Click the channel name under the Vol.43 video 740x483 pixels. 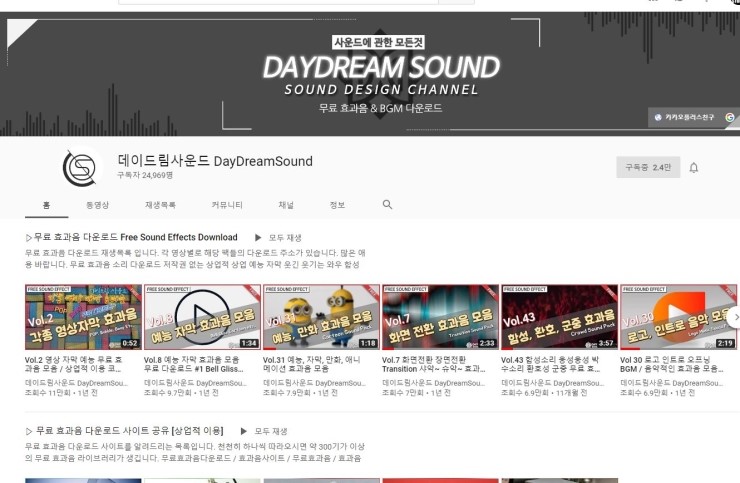click(x=553, y=383)
